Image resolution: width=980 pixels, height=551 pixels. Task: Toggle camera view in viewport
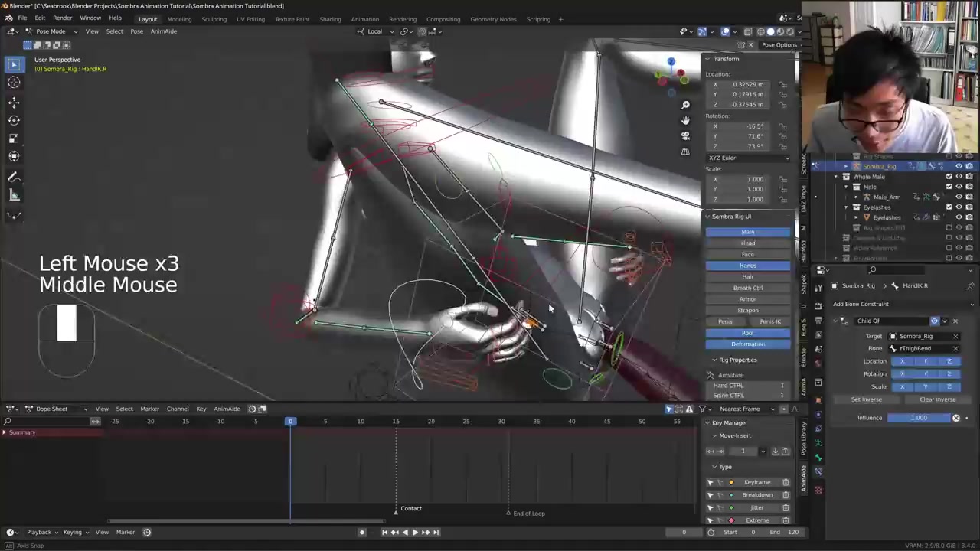tap(685, 136)
